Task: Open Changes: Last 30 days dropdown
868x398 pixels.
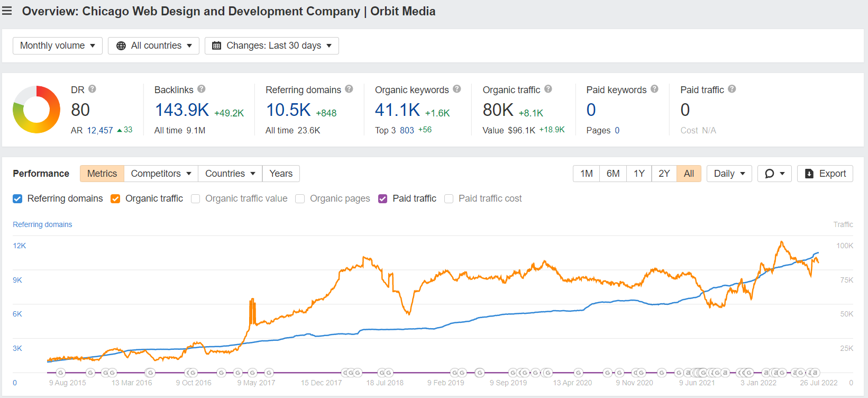Action: (x=272, y=46)
